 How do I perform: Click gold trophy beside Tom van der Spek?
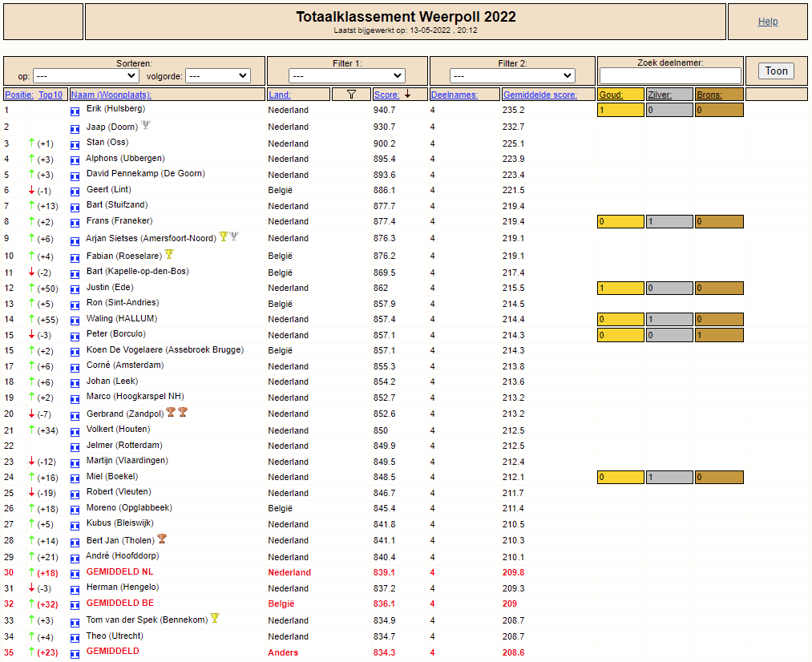tap(214, 619)
